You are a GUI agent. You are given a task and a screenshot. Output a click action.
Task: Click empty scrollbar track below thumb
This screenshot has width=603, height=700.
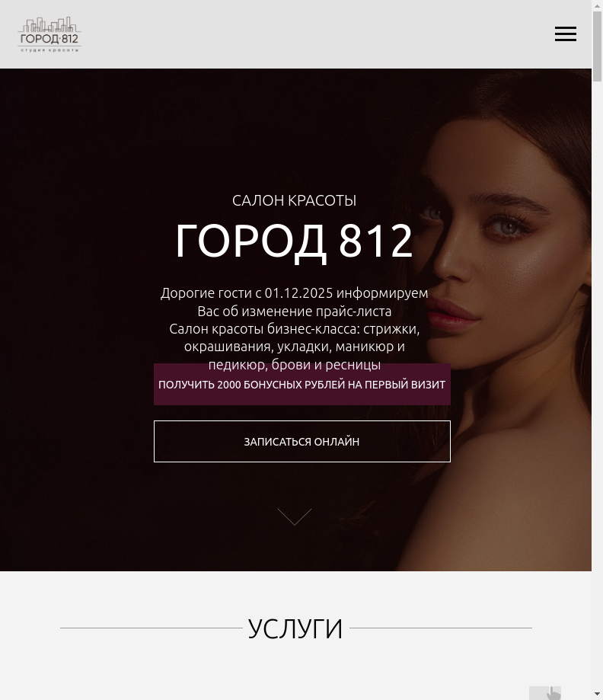coord(597,384)
